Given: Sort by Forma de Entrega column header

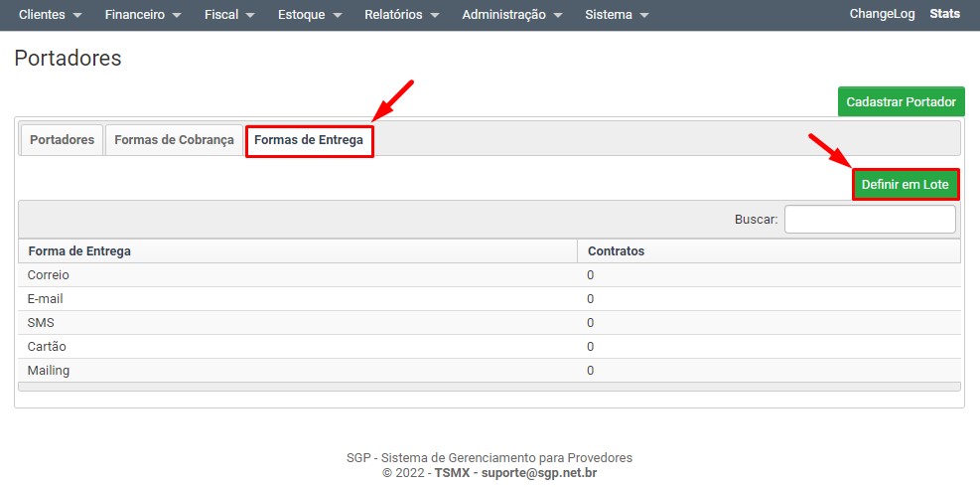Looking at the screenshot, I should point(79,251).
